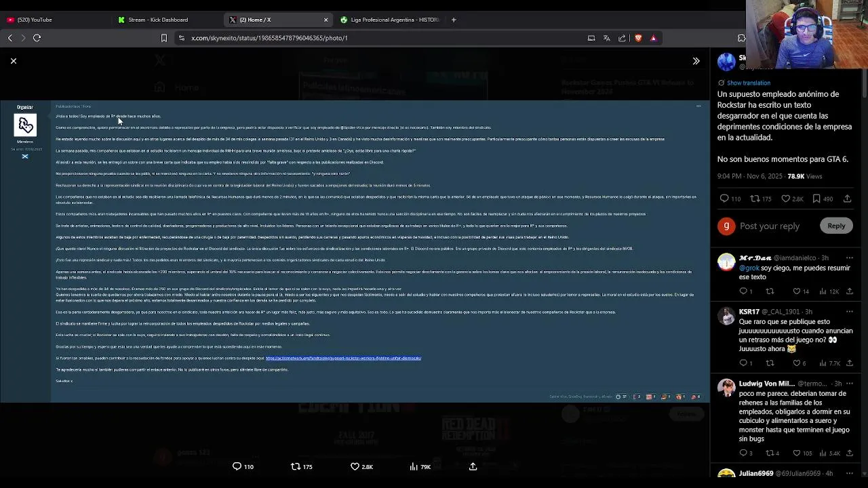Viewport: 868px width, 488px height.
Task: Open a new browser tab
Action: [x=454, y=20]
